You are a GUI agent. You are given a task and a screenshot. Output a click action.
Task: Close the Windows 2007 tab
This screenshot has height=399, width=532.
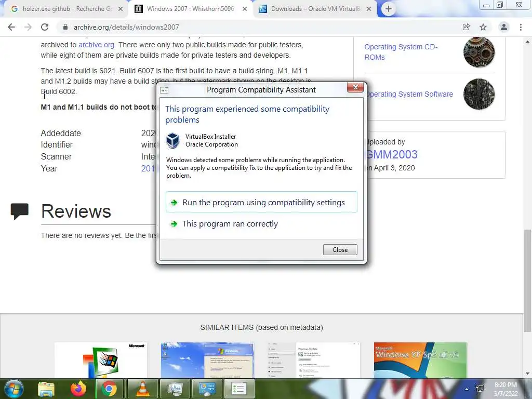pyautogui.click(x=245, y=9)
